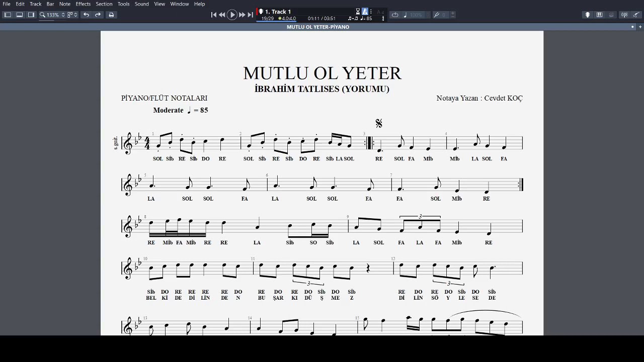Screen dimensions: 644x362
Task: Click the tempo 85 display
Action: tap(367, 19)
